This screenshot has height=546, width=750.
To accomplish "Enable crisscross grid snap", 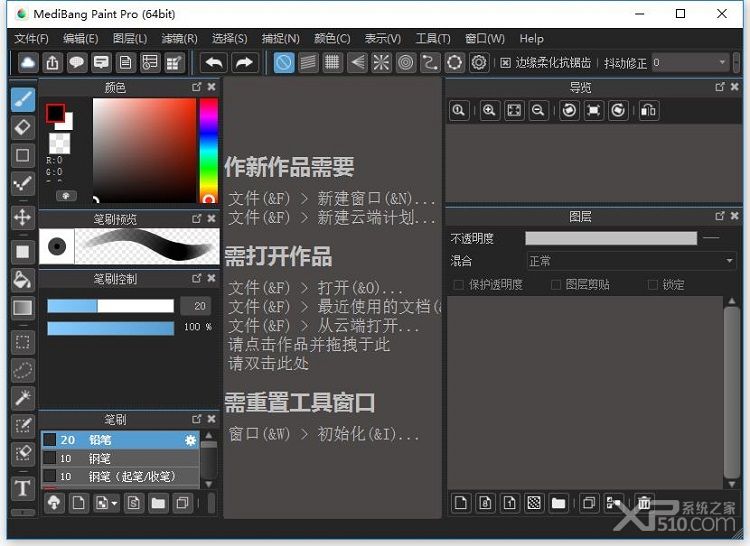I will [x=332, y=63].
